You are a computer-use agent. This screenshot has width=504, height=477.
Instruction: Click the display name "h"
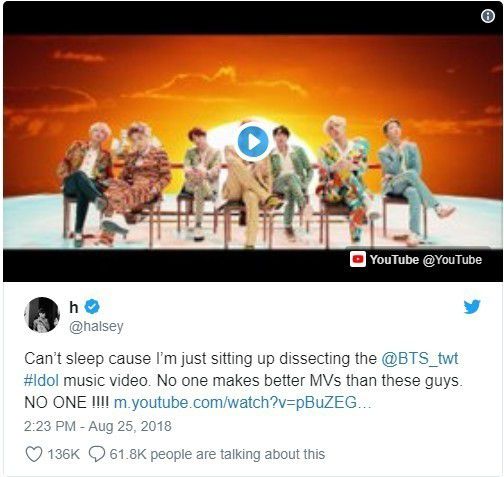click(x=74, y=307)
